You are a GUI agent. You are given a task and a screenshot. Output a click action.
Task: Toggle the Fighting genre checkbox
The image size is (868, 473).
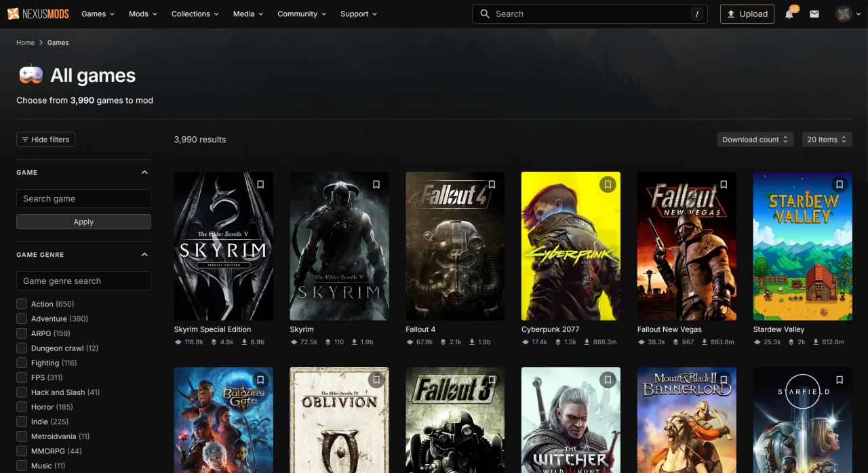(x=22, y=363)
